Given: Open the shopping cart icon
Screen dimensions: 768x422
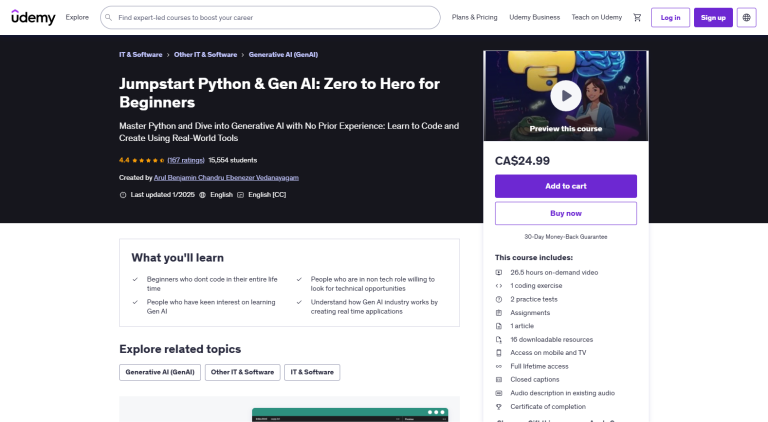Looking at the screenshot, I should pyautogui.click(x=637, y=18).
